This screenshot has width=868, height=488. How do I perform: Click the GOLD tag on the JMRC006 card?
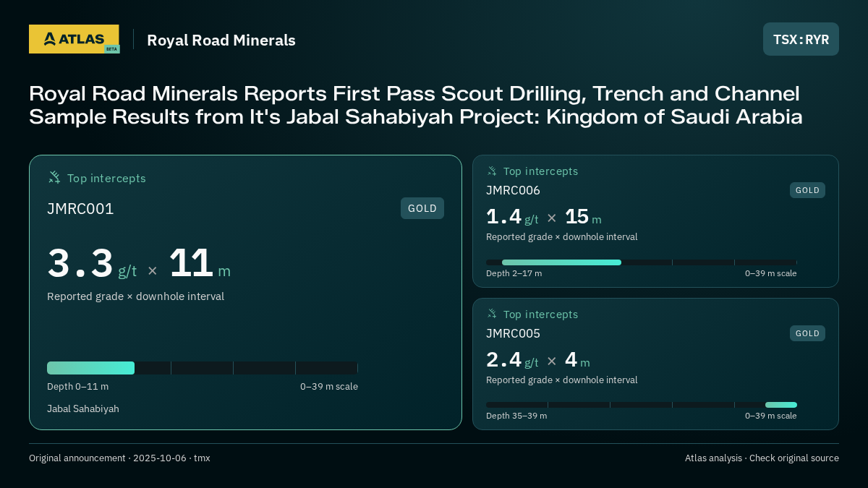[807, 190]
